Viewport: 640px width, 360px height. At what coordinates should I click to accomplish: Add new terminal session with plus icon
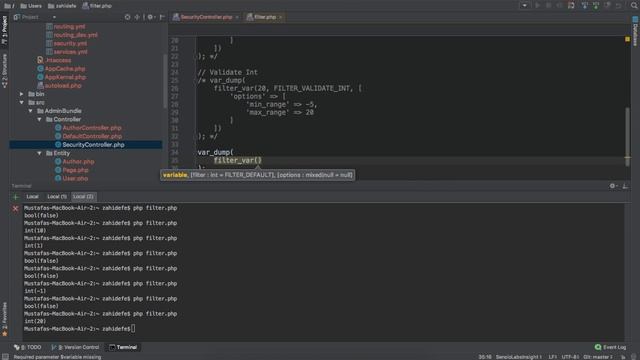click(16, 197)
